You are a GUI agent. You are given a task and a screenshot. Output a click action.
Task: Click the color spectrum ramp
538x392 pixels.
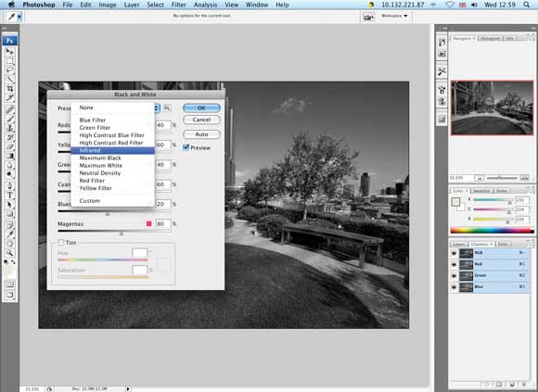[x=492, y=231]
